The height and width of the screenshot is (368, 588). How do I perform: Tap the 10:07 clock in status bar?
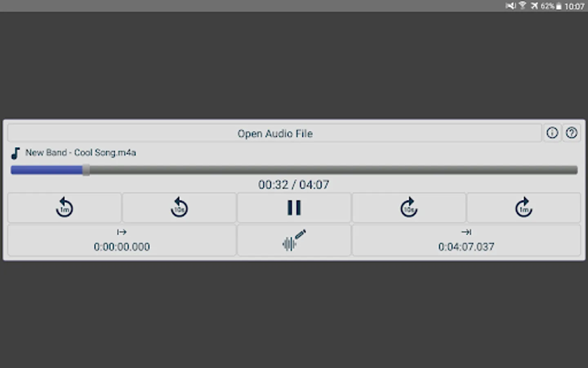(x=574, y=6)
